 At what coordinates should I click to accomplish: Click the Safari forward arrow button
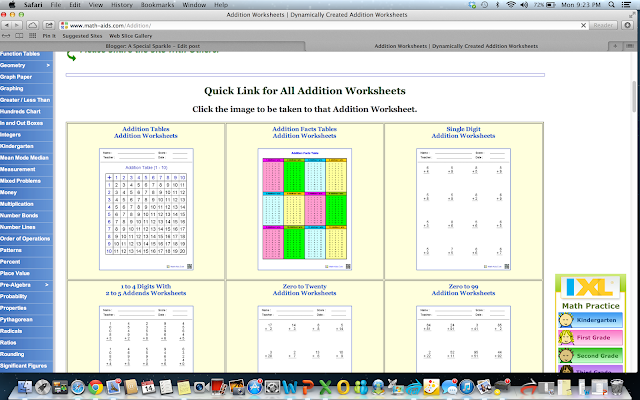17,25
